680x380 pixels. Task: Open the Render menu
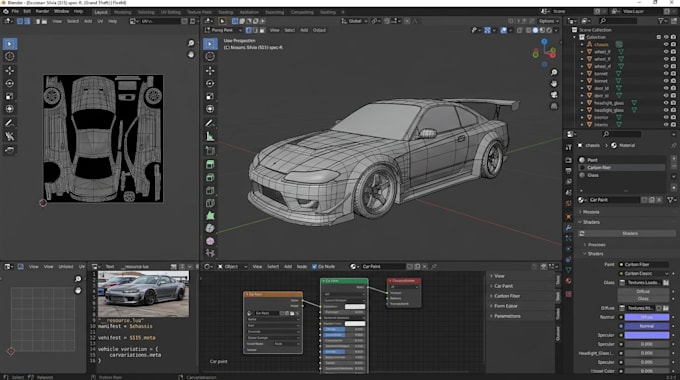pyautogui.click(x=42, y=11)
